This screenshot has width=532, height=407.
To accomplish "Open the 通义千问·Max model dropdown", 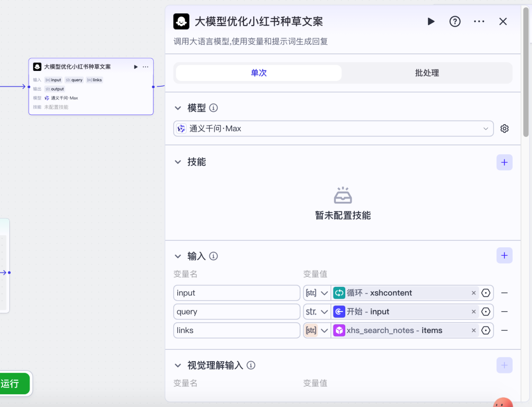I will point(333,129).
